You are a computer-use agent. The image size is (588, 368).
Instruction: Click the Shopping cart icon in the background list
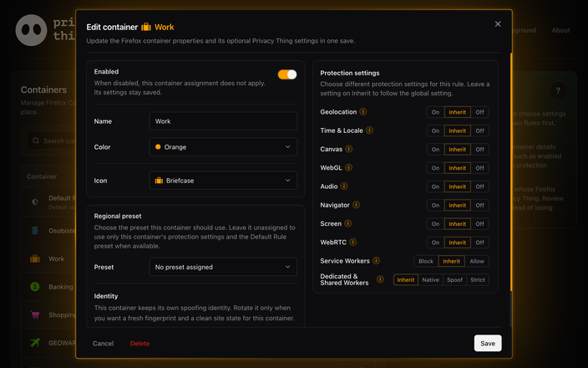coord(35,314)
